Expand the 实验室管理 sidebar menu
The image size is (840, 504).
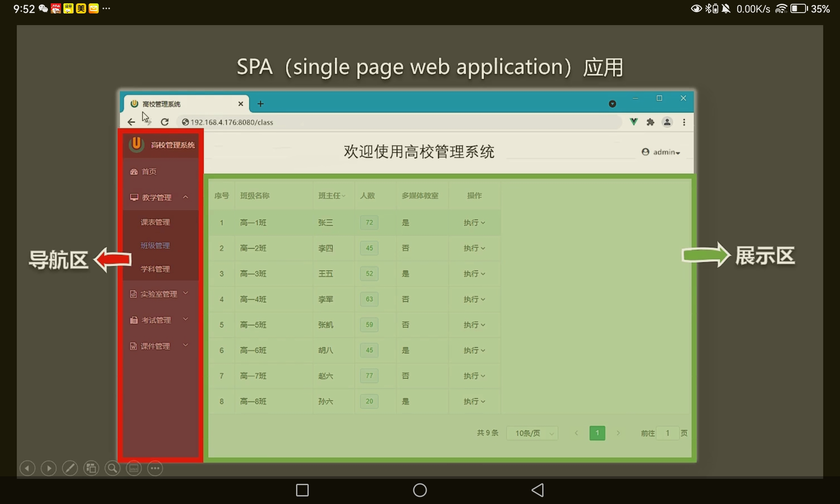pyautogui.click(x=160, y=294)
